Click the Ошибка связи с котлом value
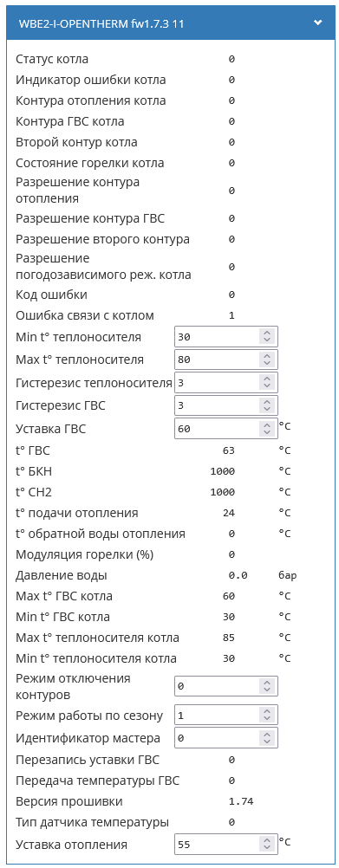This screenshot has width=339, height=868. (231, 315)
